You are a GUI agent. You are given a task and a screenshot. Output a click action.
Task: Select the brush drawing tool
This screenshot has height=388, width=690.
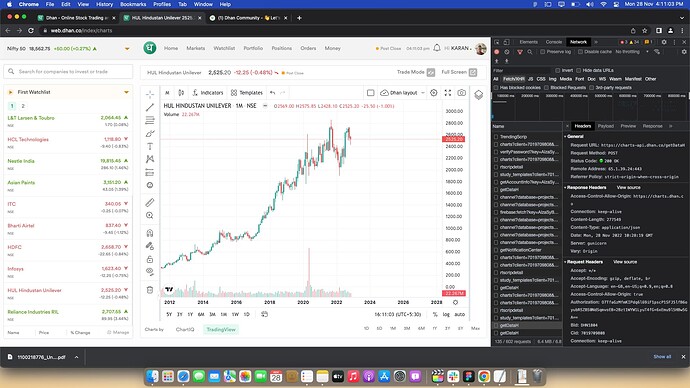[150, 133]
